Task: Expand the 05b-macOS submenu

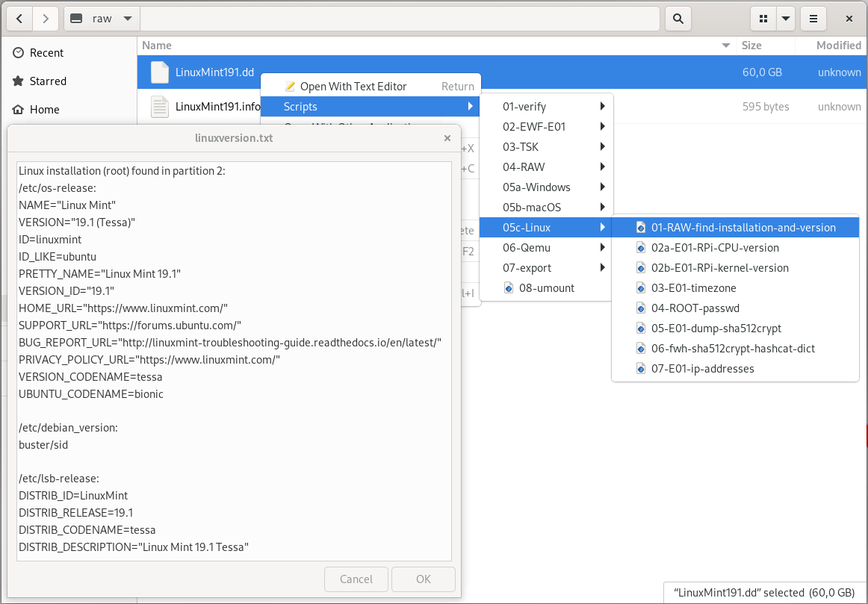Action: pyautogui.click(x=546, y=208)
